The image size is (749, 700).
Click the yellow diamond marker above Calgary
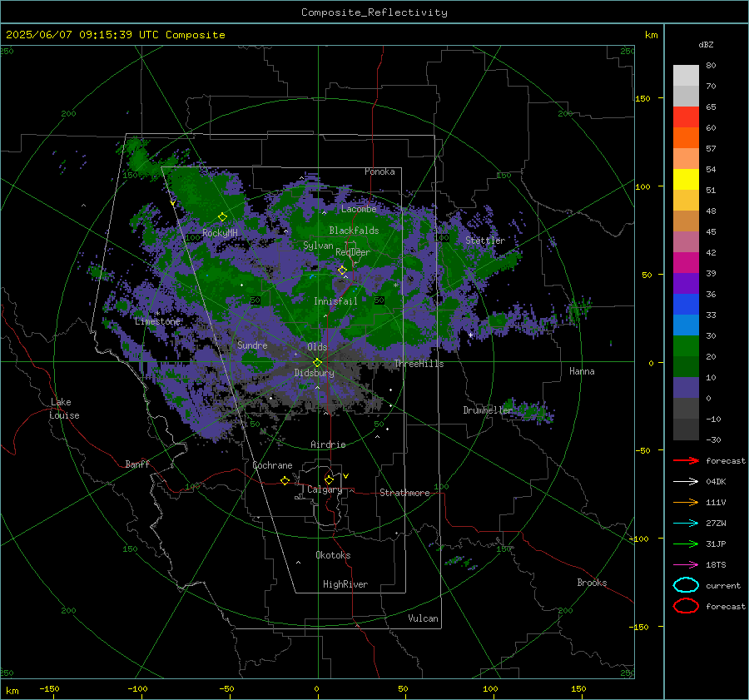(x=329, y=479)
